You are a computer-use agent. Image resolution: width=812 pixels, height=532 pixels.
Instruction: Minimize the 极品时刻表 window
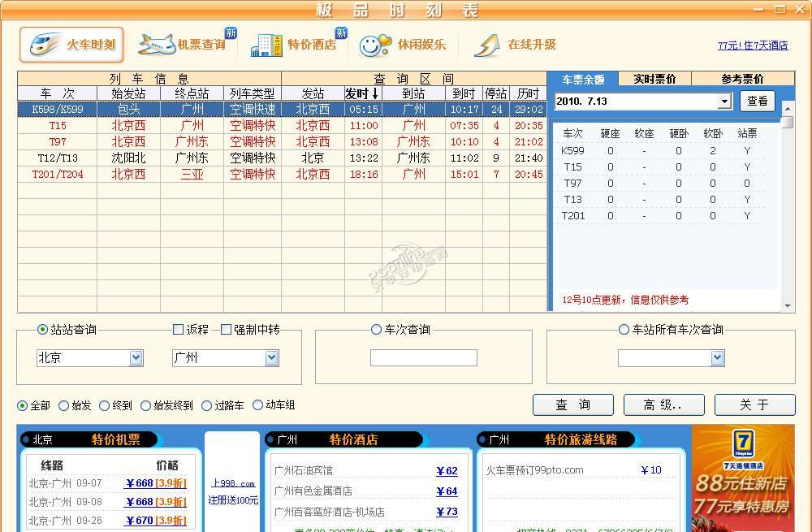coord(758,9)
